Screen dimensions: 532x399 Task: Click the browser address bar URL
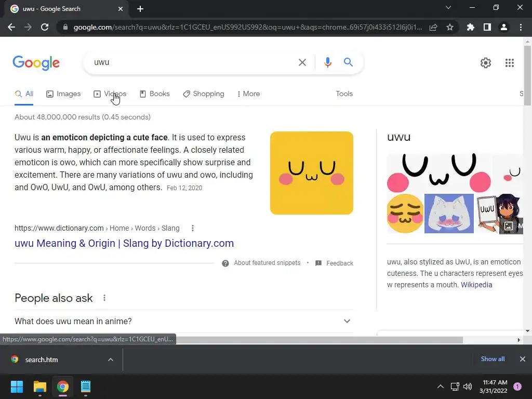tap(248, 27)
